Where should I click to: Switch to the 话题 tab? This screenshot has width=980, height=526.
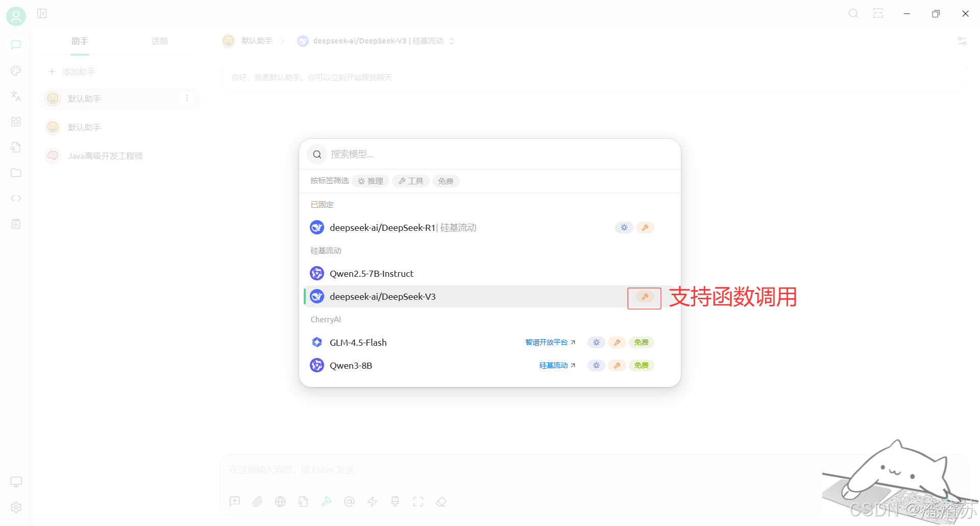click(x=160, y=41)
